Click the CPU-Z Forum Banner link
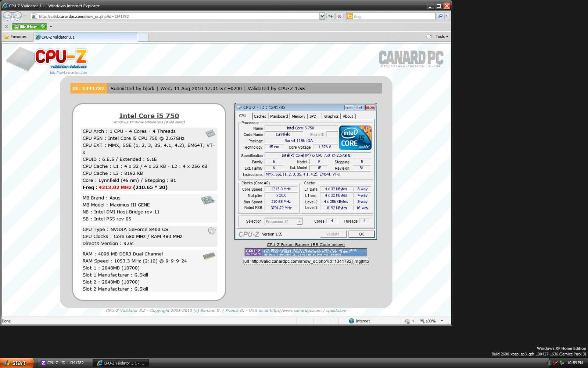The width and height of the screenshot is (588, 368). 306,244
